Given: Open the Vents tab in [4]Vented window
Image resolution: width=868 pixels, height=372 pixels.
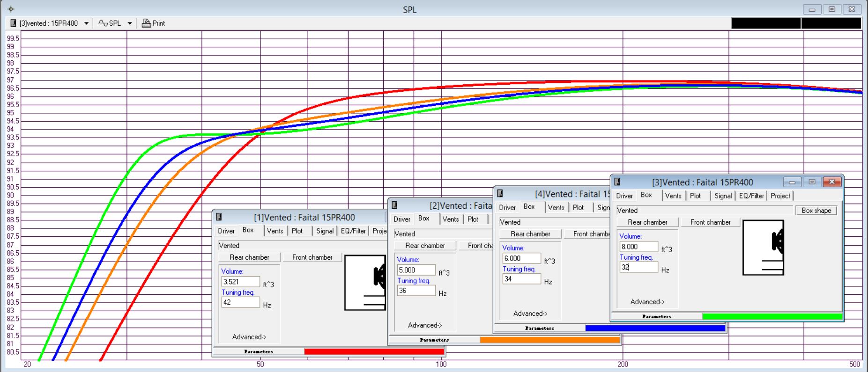Looking at the screenshot, I should (x=556, y=208).
